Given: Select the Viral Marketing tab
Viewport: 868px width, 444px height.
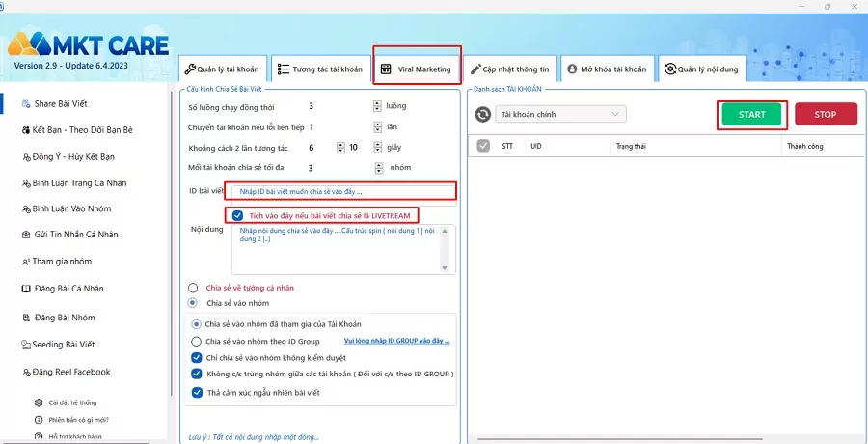Looking at the screenshot, I should coord(417,69).
